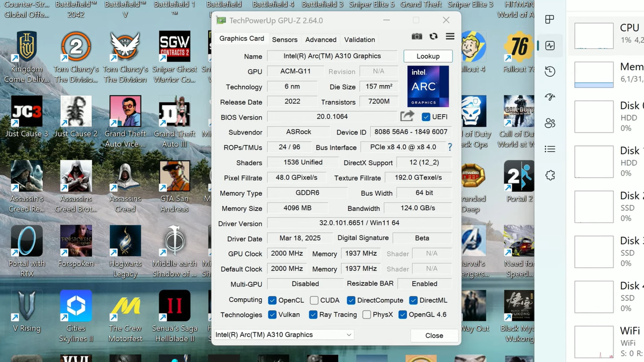Open Task Manager App history icon
The image size is (644, 362).
(550, 71)
